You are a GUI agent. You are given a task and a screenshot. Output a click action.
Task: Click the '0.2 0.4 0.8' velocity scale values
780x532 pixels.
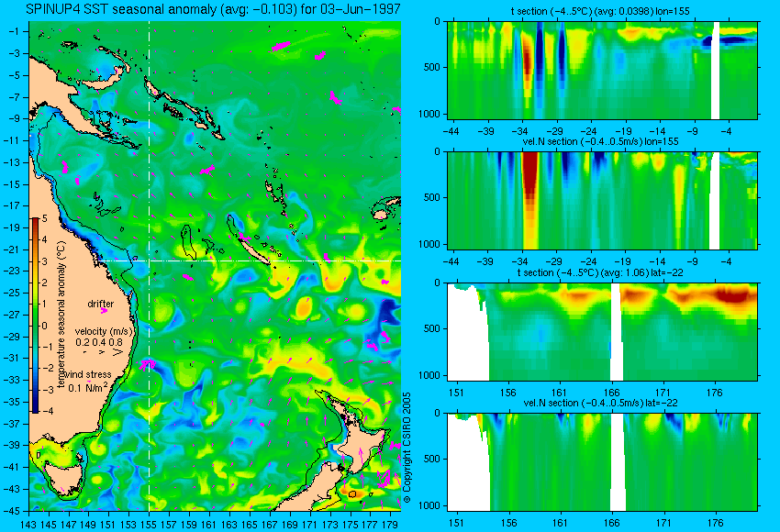pos(99,342)
